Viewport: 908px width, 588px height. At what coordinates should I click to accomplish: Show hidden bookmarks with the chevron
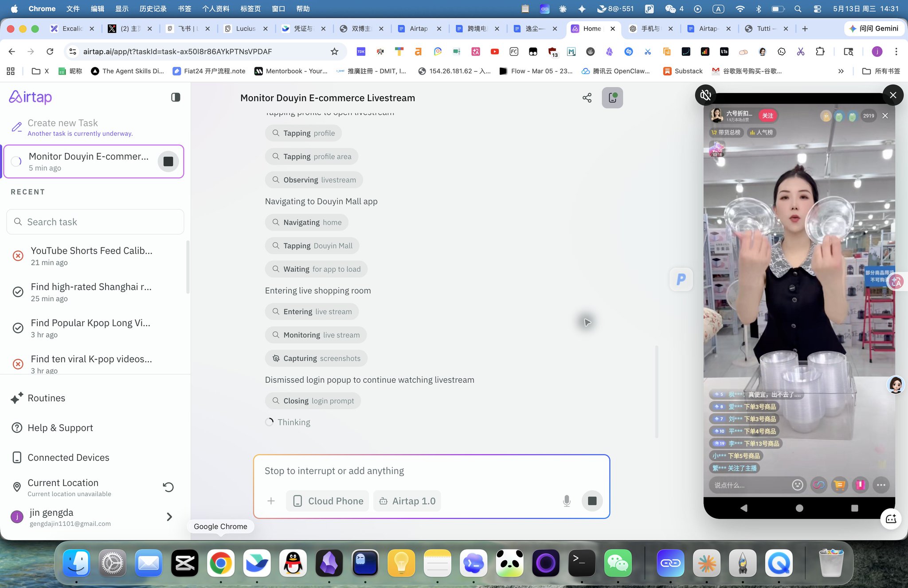(841, 71)
